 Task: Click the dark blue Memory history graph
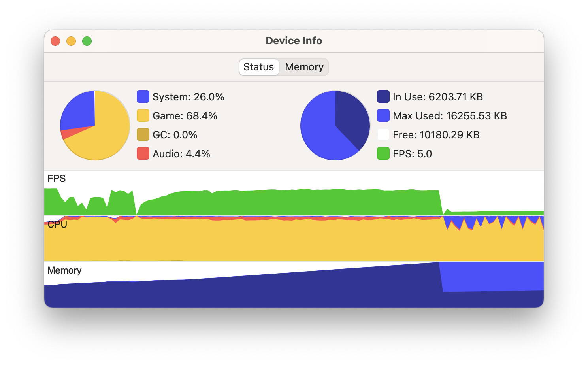[x=294, y=285]
